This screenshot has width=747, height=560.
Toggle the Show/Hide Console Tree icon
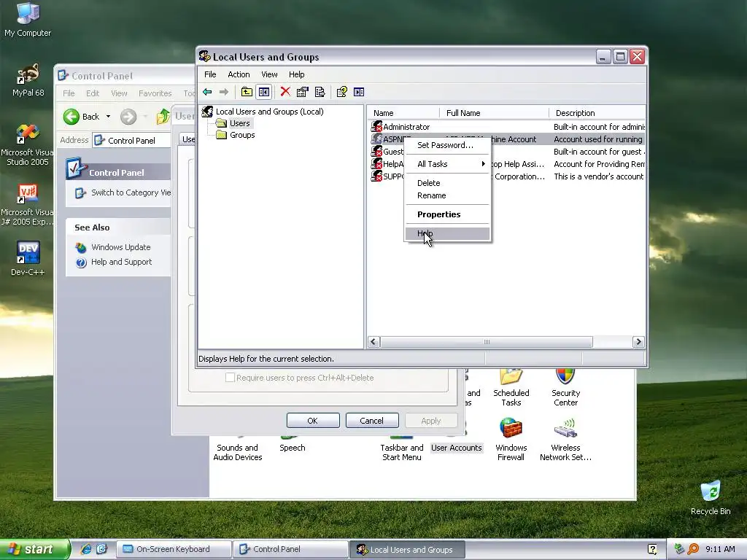point(264,92)
